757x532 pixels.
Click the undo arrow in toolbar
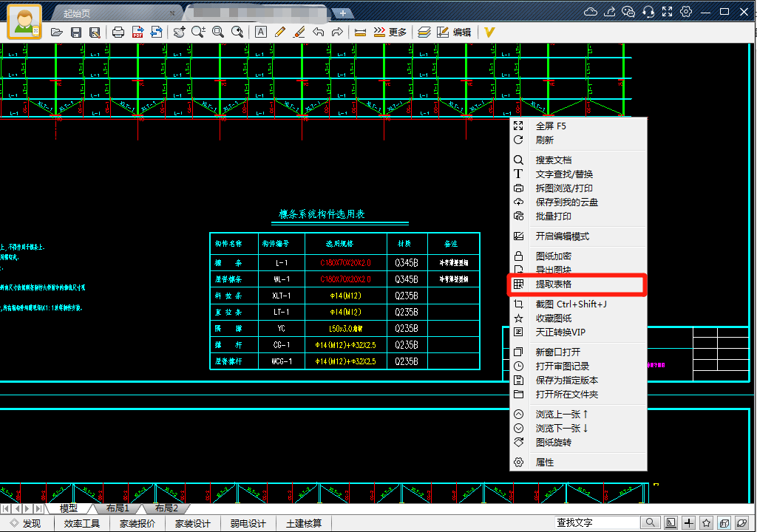319,32
